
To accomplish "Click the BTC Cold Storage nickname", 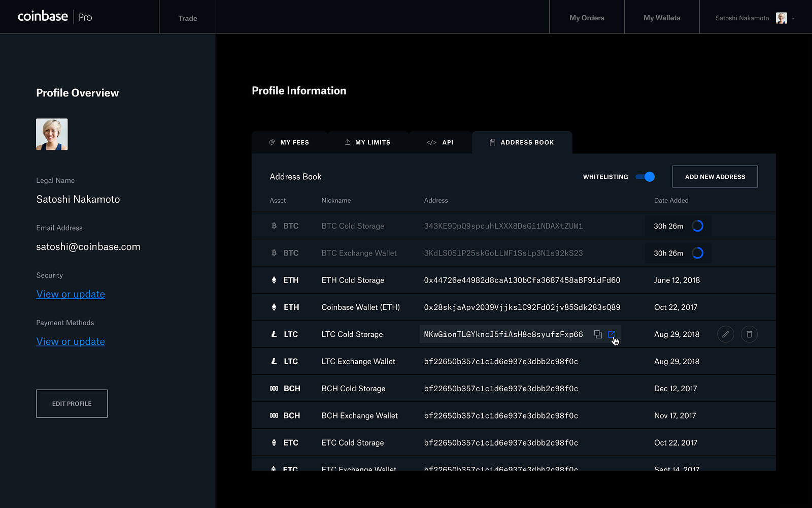I will (x=353, y=226).
